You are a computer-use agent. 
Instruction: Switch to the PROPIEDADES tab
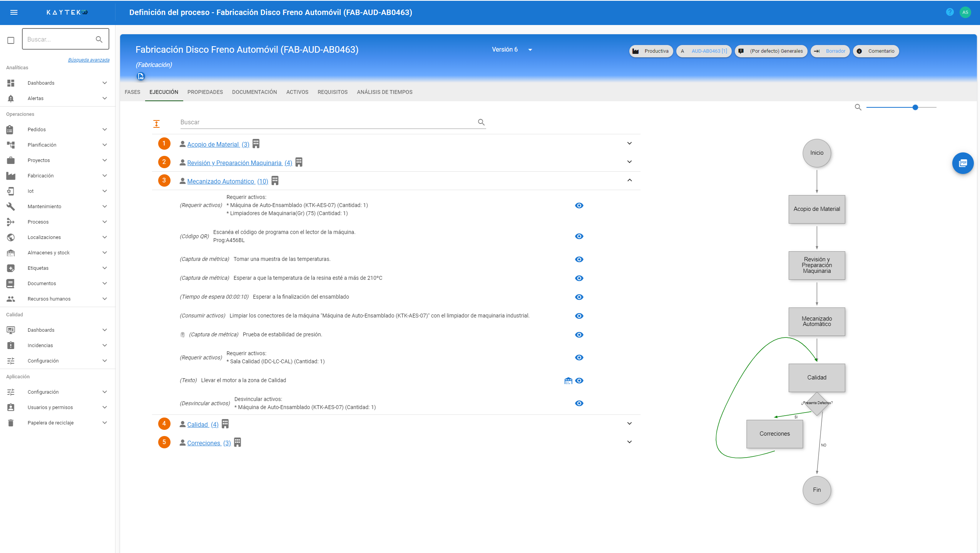pyautogui.click(x=205, y=92)
